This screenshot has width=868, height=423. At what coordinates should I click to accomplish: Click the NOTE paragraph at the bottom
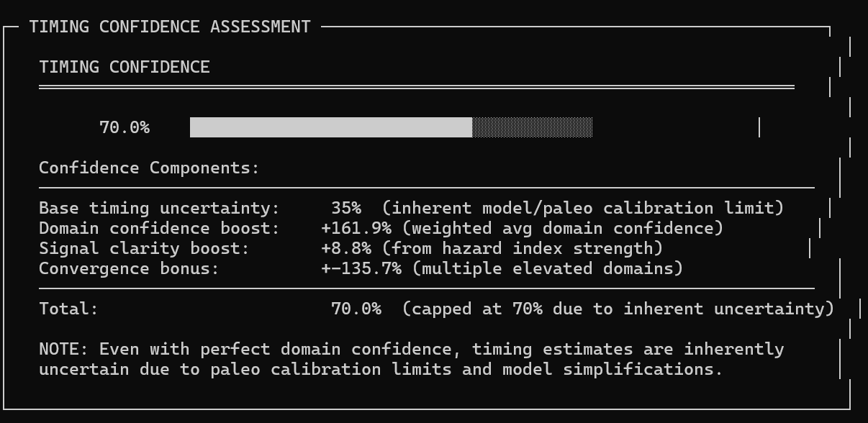(411, 360)
